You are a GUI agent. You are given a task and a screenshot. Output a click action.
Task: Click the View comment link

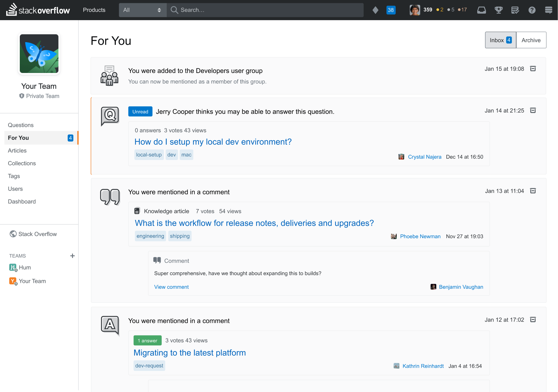point(171,287)
